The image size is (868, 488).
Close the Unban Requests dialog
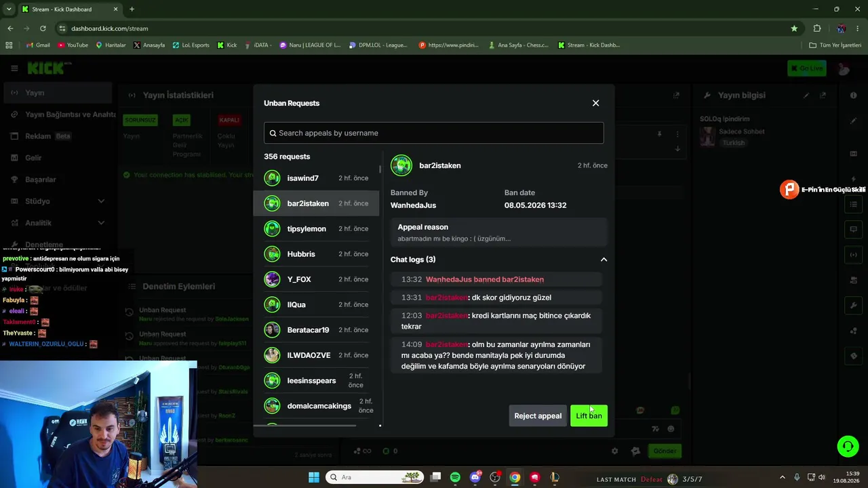tap(595, 103)
